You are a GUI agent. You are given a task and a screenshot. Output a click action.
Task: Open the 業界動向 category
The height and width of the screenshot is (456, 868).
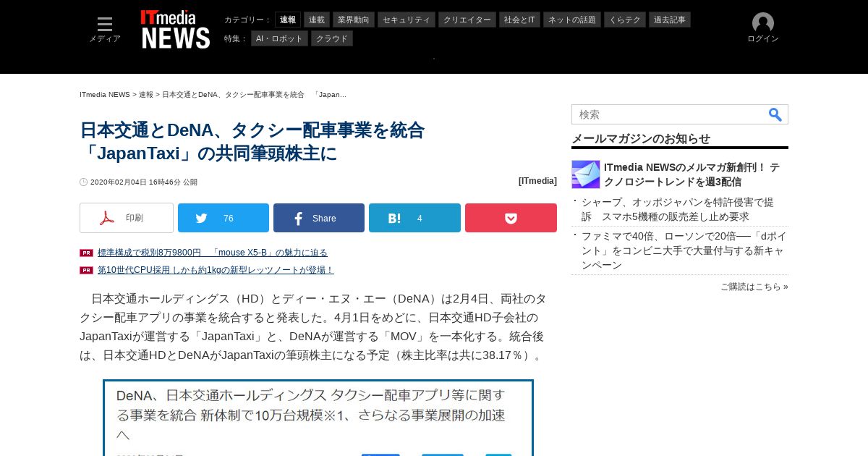(x=354, y=20)
